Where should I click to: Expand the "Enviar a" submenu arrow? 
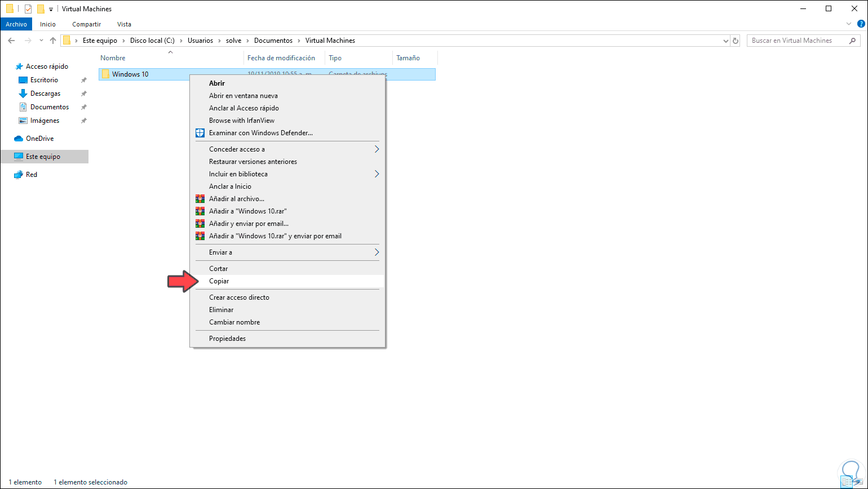tap(377, 252)
